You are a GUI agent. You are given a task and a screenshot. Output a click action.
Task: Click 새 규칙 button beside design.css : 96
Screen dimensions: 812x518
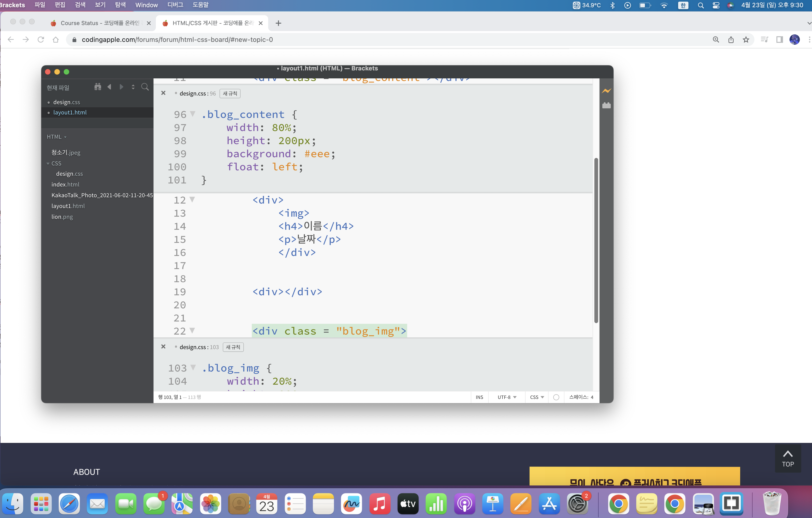click(230, 93)
